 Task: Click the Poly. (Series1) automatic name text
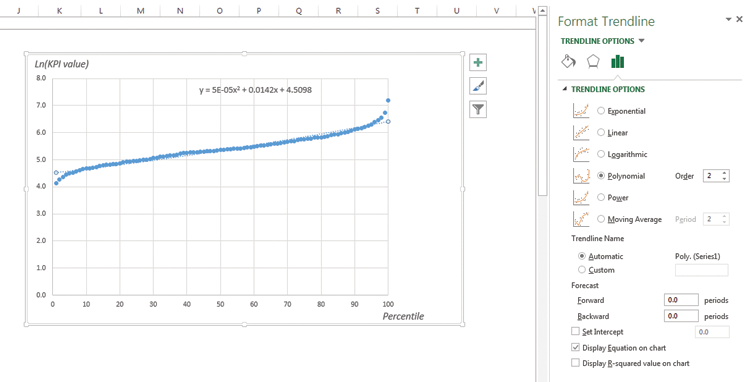tap(697, 256)
